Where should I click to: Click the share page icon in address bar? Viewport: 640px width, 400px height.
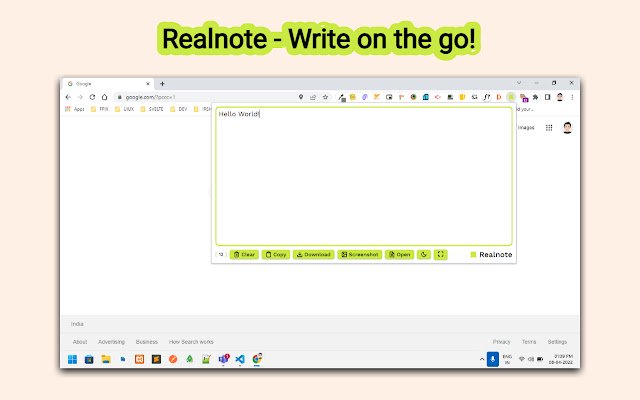point(313,97)
